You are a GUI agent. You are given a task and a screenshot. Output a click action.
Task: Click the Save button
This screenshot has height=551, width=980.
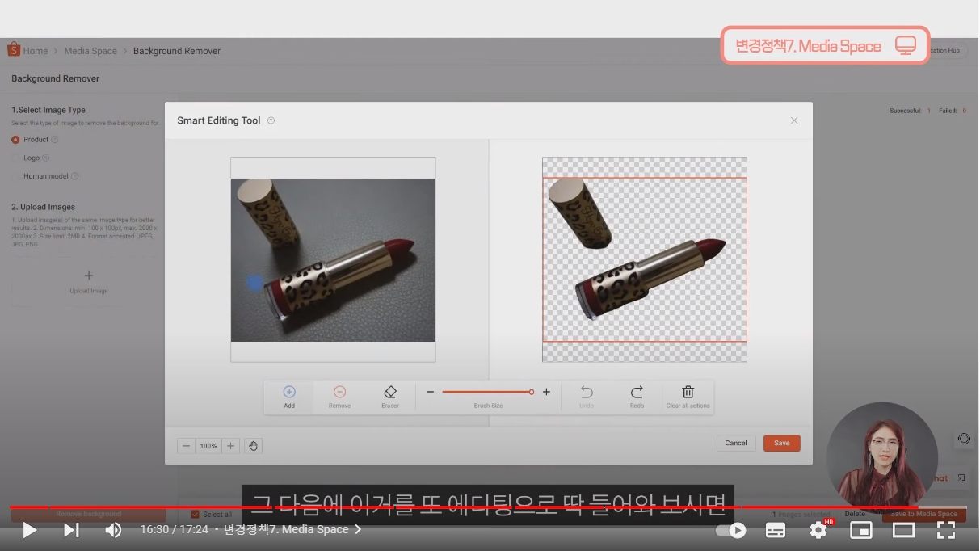pyautogui.click(x=781, y=443)
